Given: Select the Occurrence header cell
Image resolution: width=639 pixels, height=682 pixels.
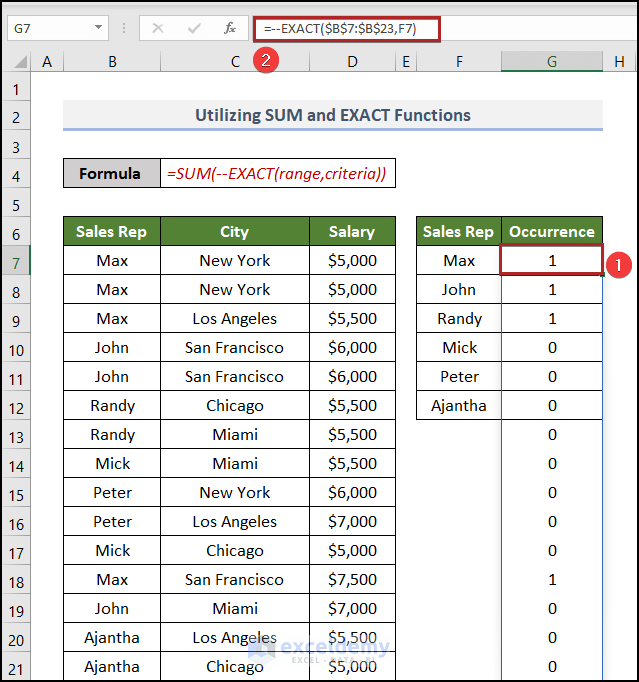Looking at the screenshot, I should [551, 232].
